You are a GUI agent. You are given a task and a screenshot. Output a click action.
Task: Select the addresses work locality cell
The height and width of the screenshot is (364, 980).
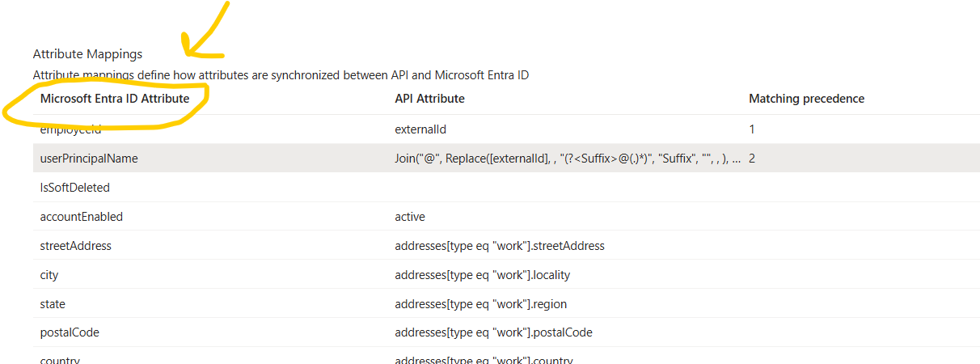[x=483, y=275]
